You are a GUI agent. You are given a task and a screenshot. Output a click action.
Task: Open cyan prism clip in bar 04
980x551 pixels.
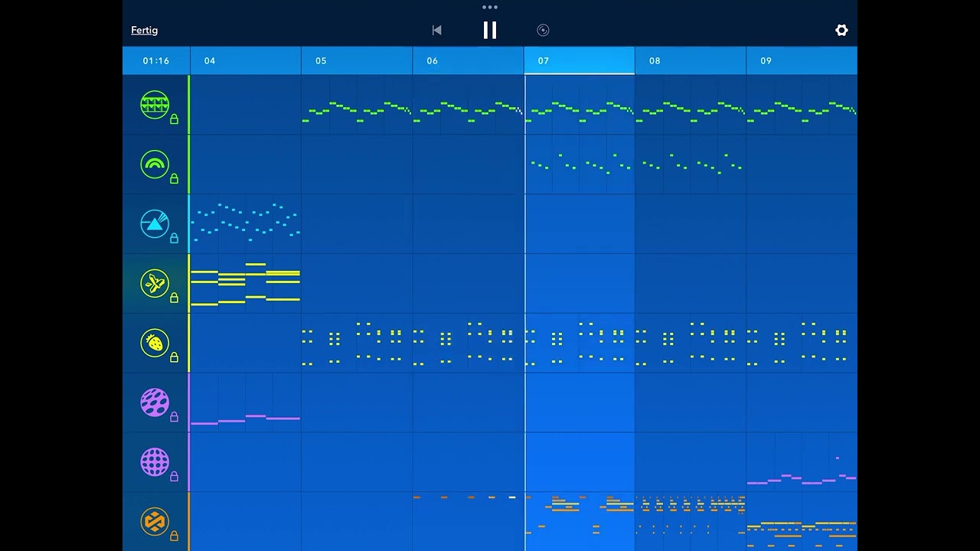(246, 224)
